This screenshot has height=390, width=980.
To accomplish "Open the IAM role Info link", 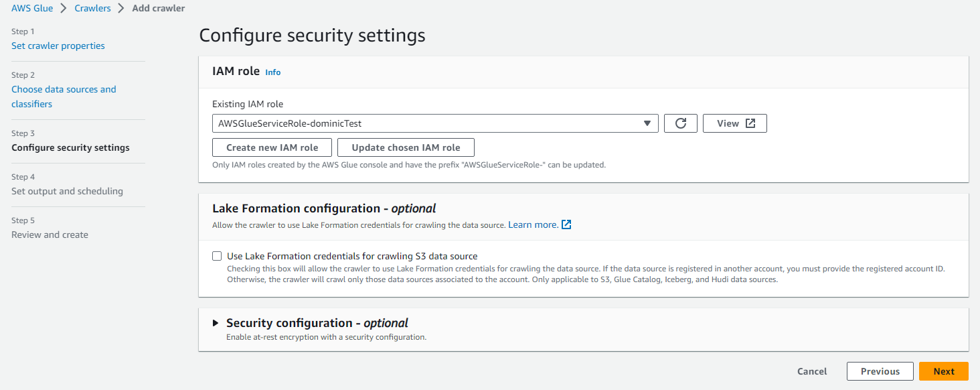I will (273, 72).
